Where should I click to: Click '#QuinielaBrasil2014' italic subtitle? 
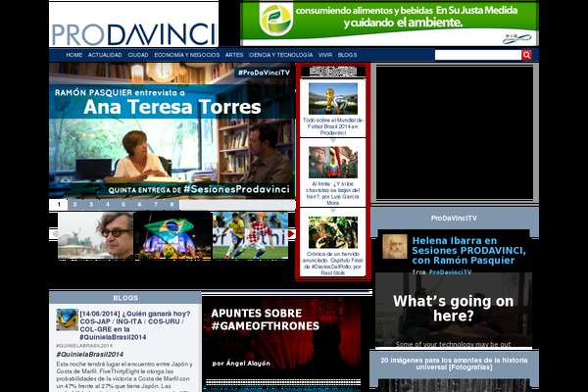point(89,354)
